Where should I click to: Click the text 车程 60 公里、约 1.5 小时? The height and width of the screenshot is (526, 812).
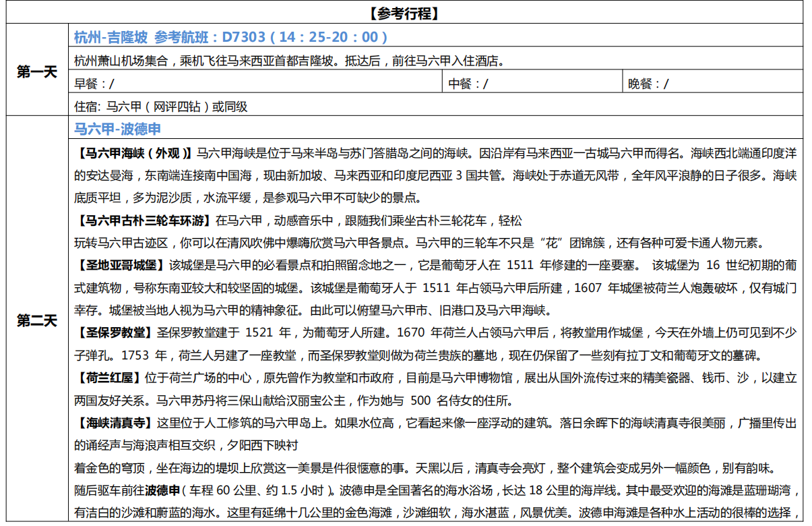click(x=261, y=490)
